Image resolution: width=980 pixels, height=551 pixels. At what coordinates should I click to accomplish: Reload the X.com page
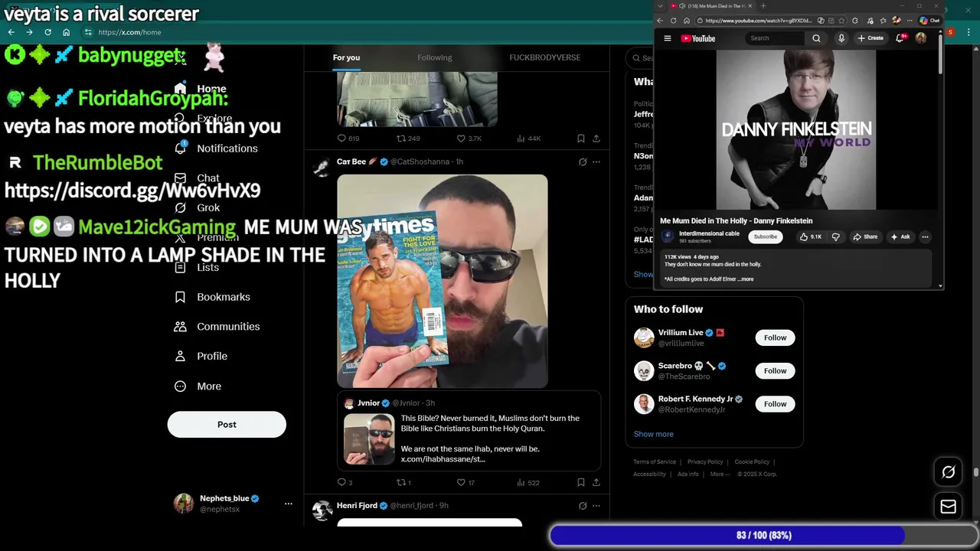click(47, 32)
